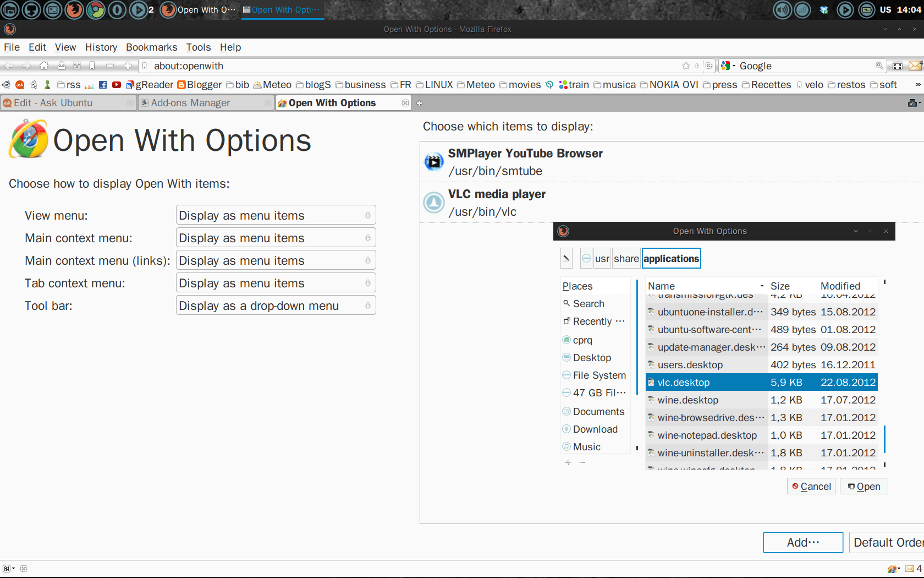This screenshot has width=924, height=578.
Task: Open the file manager launcher in top panel
Action: click(10, 10)
